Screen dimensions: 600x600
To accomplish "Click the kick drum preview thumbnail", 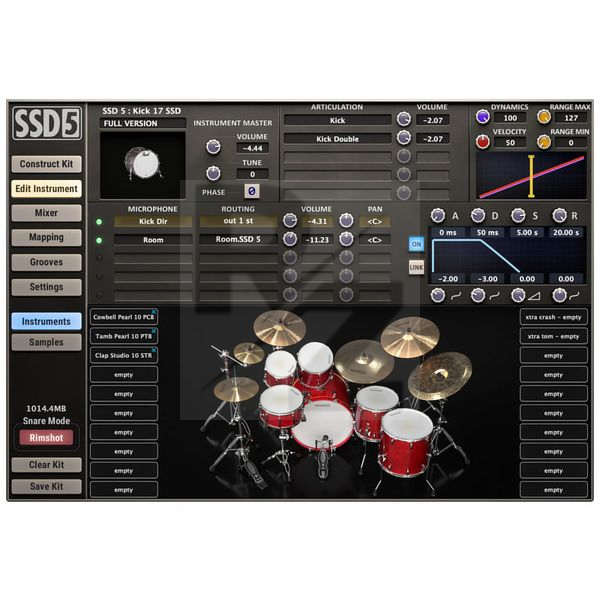I will point(143,165).
